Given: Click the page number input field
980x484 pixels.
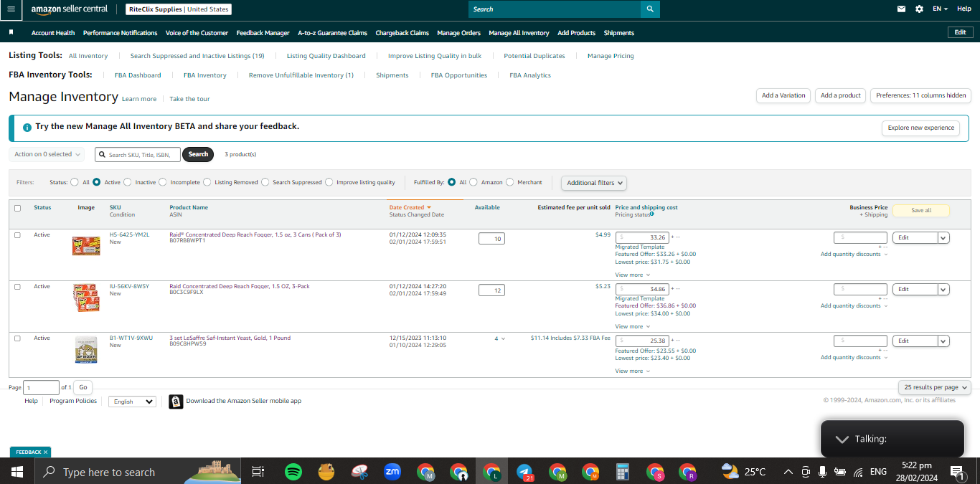Looking at the screenshot, I should (42, 387).
